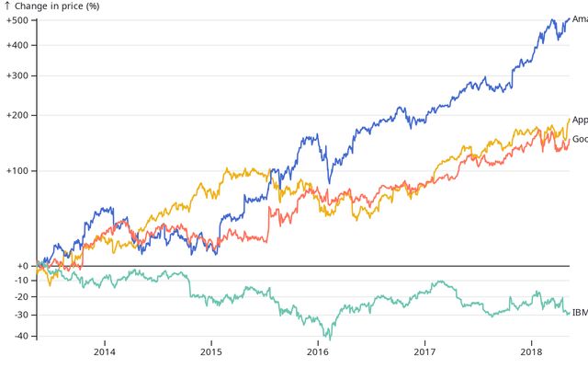Screen dimensions: 588x368
Task: Click the Apple series label at line end
Action: click(x=580, y=120)
